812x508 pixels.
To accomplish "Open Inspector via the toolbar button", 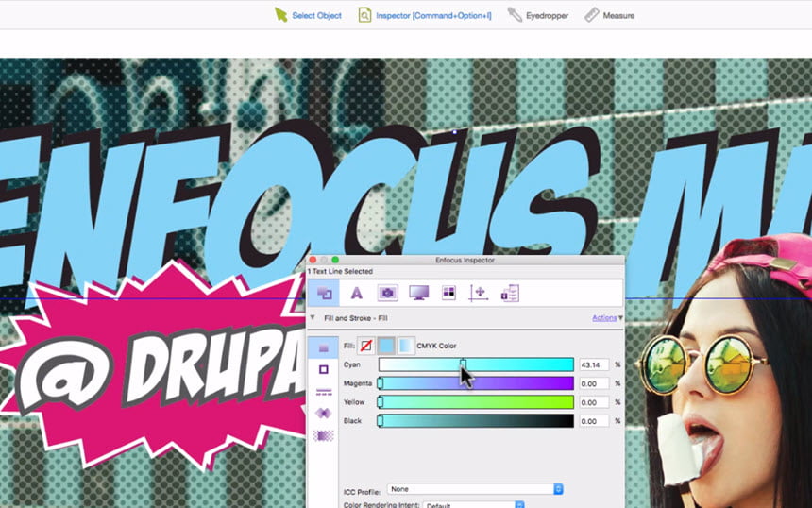I will 425,15.
